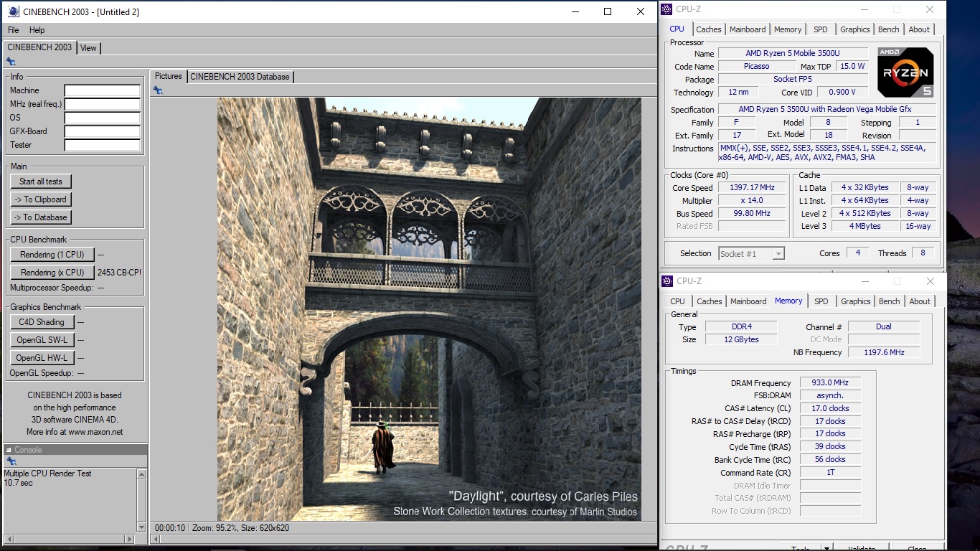Click the lower CPU-Z window title icon
Viewport: 980px width, 551px height.
pyautogui.click(x=667, y=281)
